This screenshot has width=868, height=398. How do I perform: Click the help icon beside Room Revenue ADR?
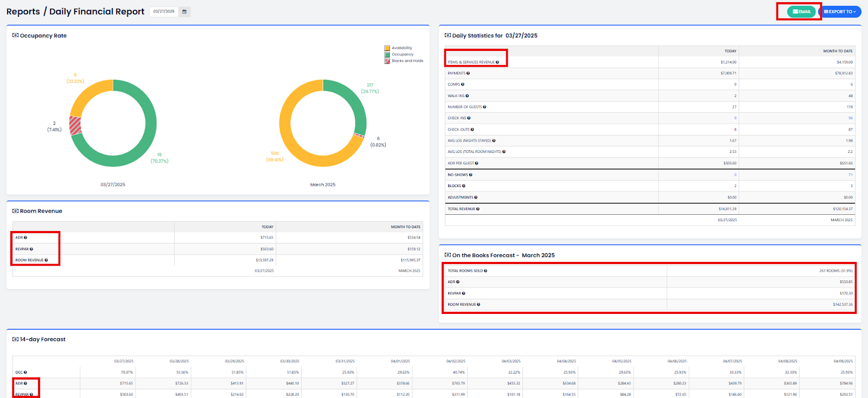[25, 237]
